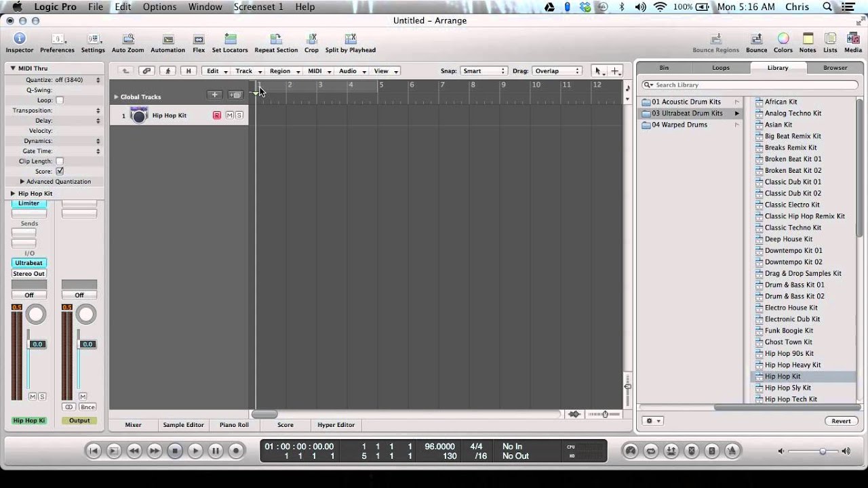The height and width of the screenshot is (488, 868).
Task: Click the Settings toolbar icon
Action: coord(93,39)
